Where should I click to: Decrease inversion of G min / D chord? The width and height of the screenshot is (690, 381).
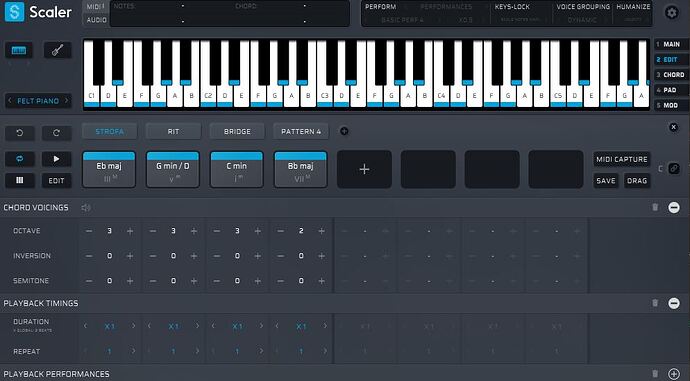(153, 256)
